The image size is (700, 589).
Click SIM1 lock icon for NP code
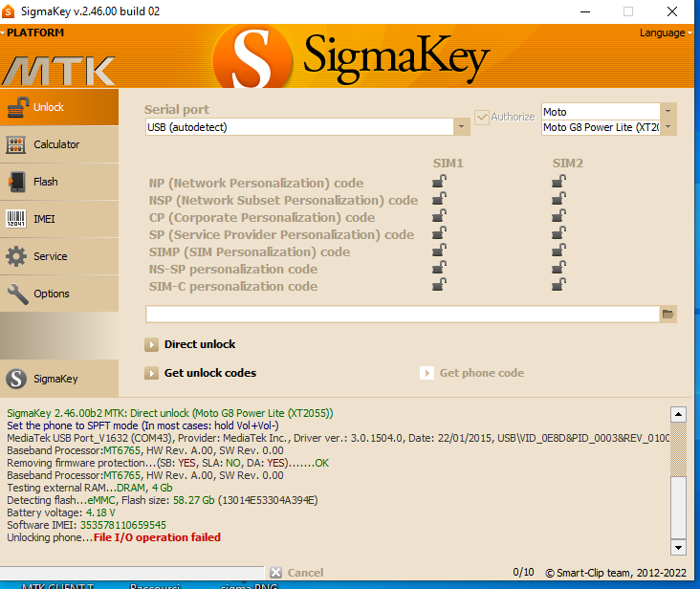pyautogui.click(x=439, y=181)
